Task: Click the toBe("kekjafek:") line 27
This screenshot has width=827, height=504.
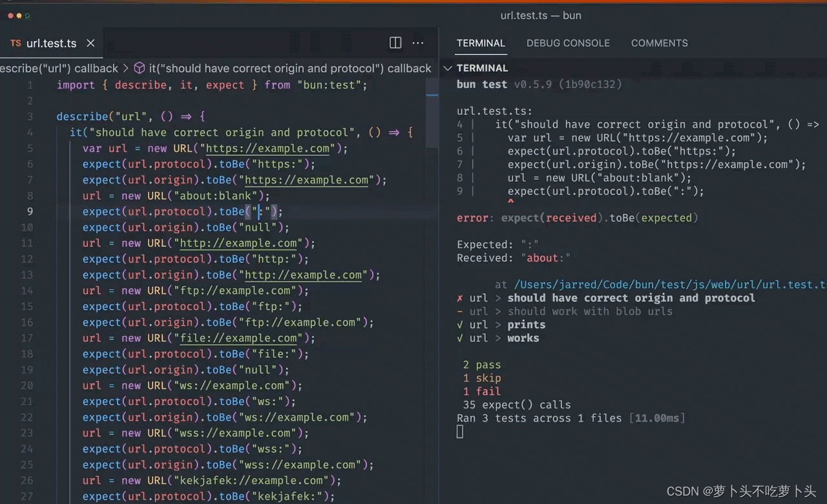Action: (x=277, y=496)
